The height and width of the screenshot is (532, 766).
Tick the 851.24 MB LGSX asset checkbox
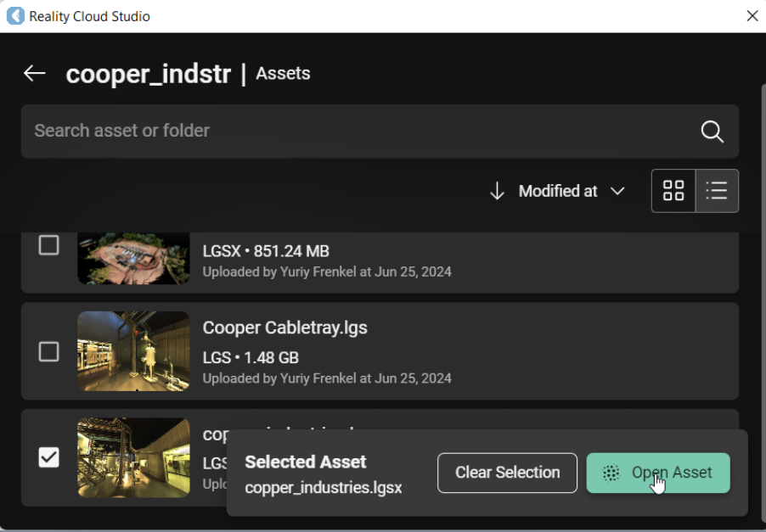(x=49, y=246)
